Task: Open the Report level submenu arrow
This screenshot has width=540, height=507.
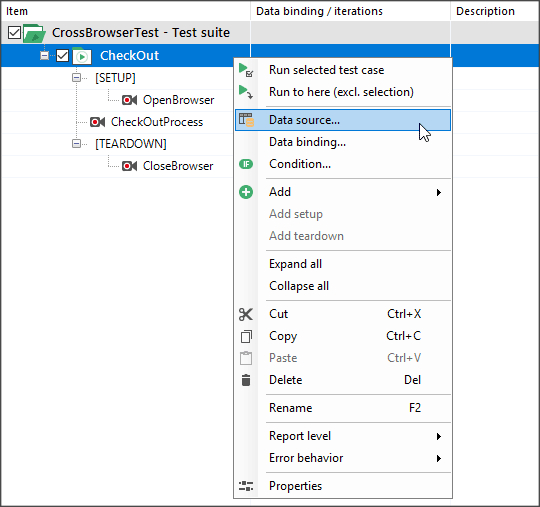Action: (439, 436)
